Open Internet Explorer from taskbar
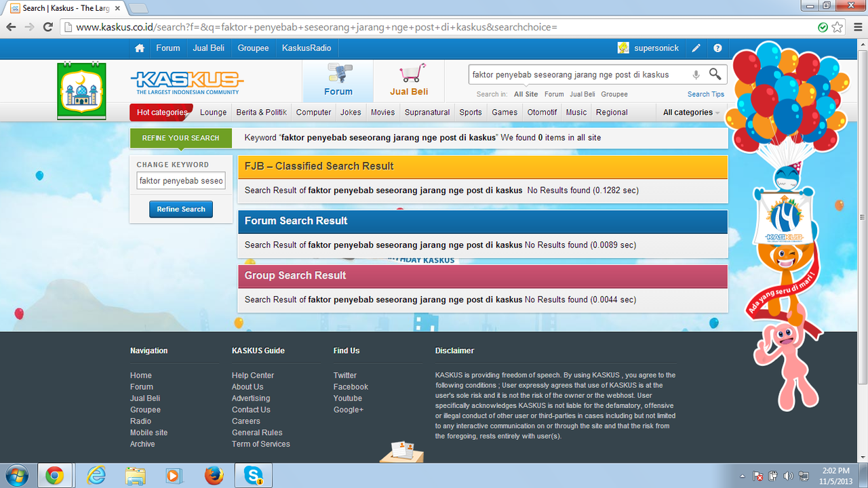Image resolution: width=868 pixels, height=488 pixels. click(96, 476)
